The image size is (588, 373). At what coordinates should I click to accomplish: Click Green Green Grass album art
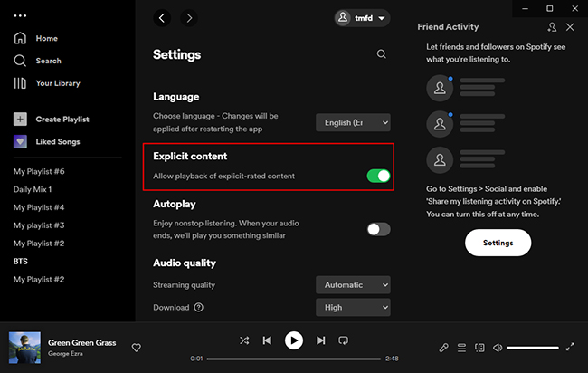click(24, 348)
